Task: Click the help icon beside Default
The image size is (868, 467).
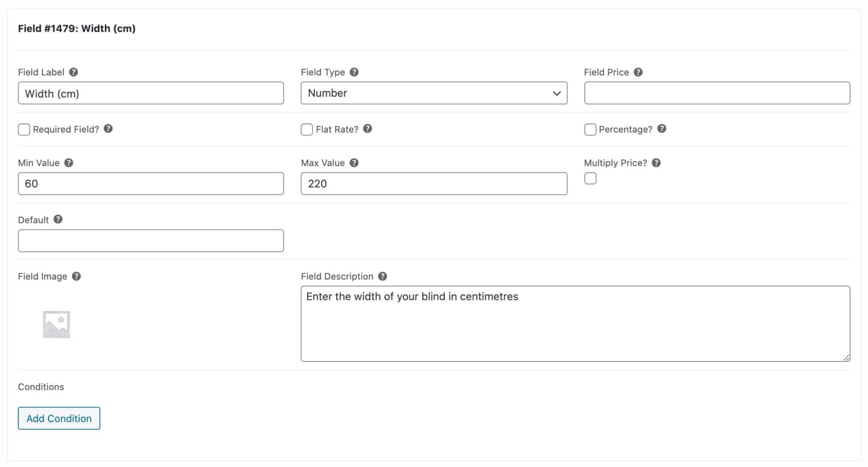Action: coord(58,220)
